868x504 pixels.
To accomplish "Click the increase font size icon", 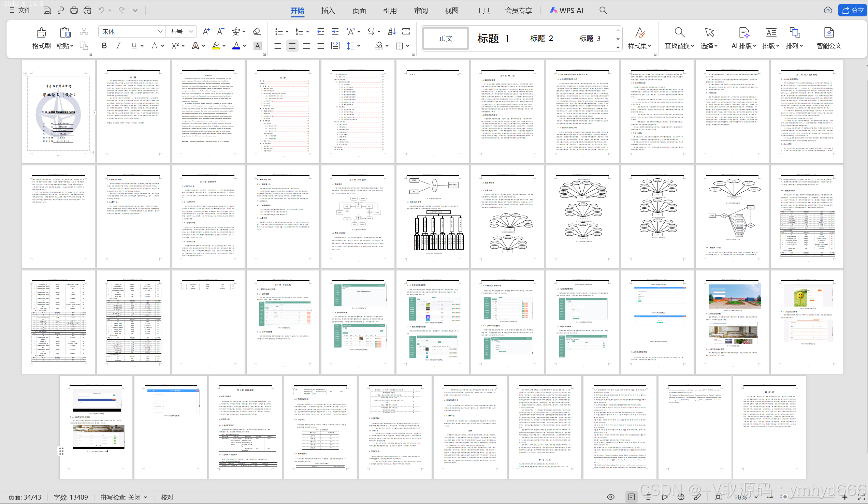I will 206,32.
